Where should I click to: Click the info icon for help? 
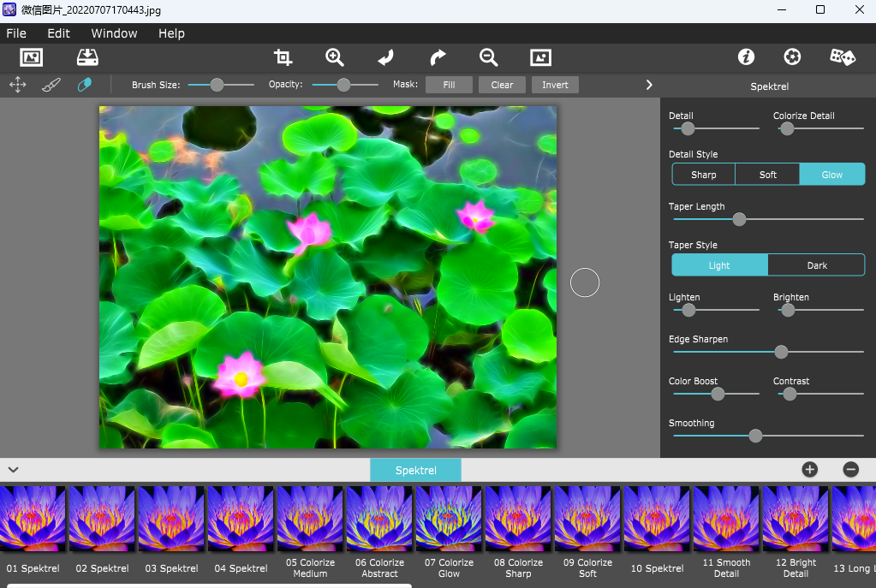[746, 57]
